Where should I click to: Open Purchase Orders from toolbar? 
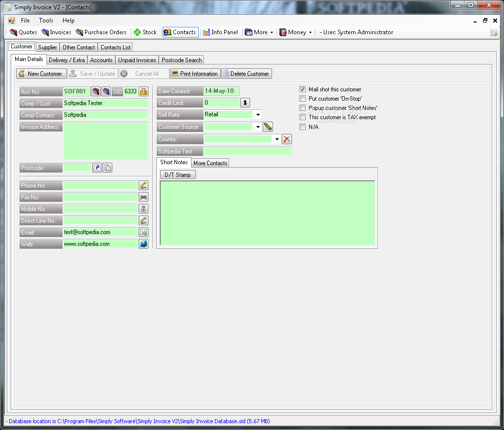[101, 32]
